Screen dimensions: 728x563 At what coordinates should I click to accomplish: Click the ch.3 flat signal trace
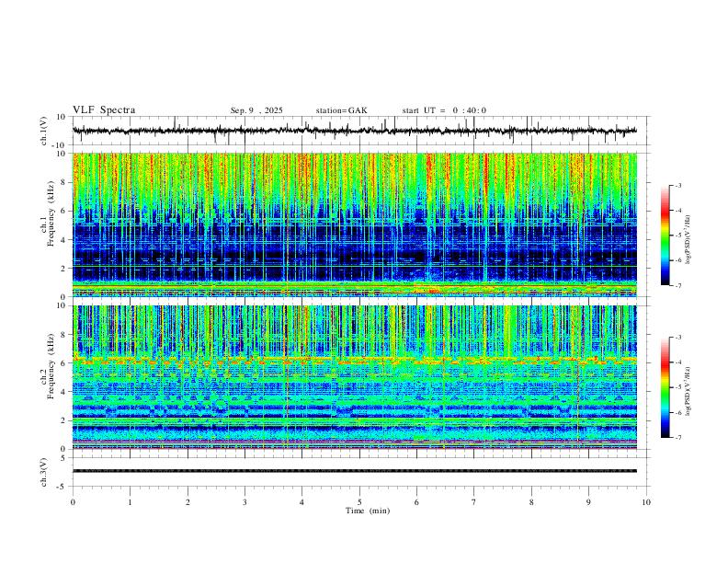click(355, 471)
